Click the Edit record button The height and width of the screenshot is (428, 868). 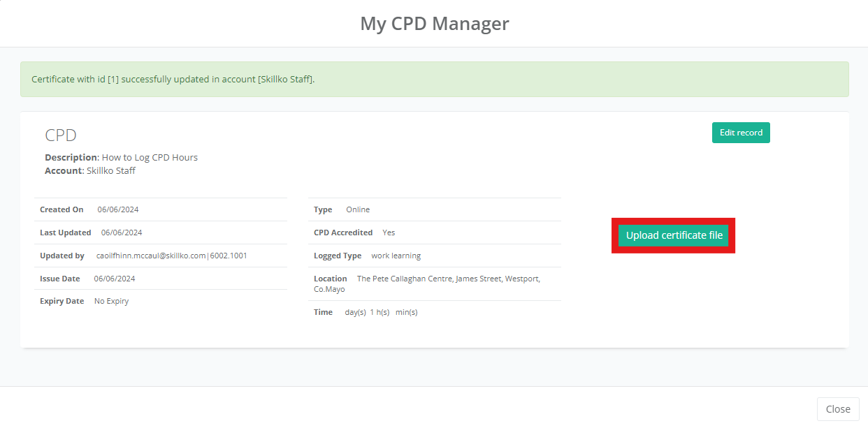point(741,133)
